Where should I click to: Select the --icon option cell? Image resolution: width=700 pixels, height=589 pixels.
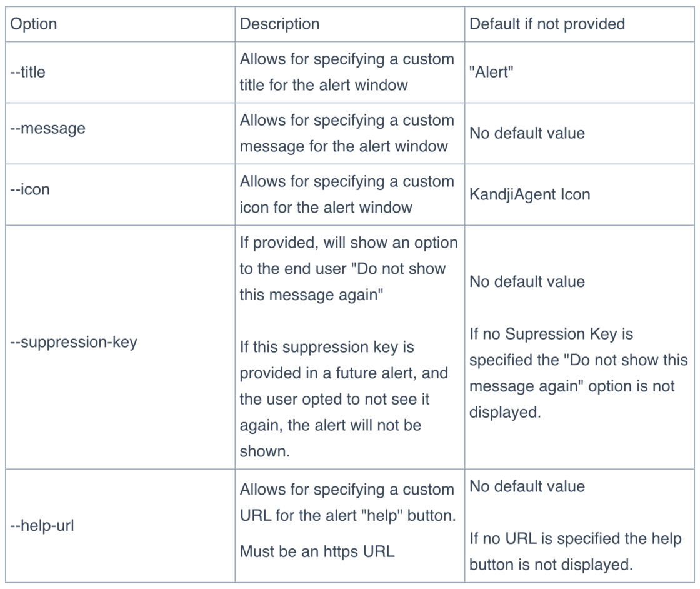tap(30, 189)
